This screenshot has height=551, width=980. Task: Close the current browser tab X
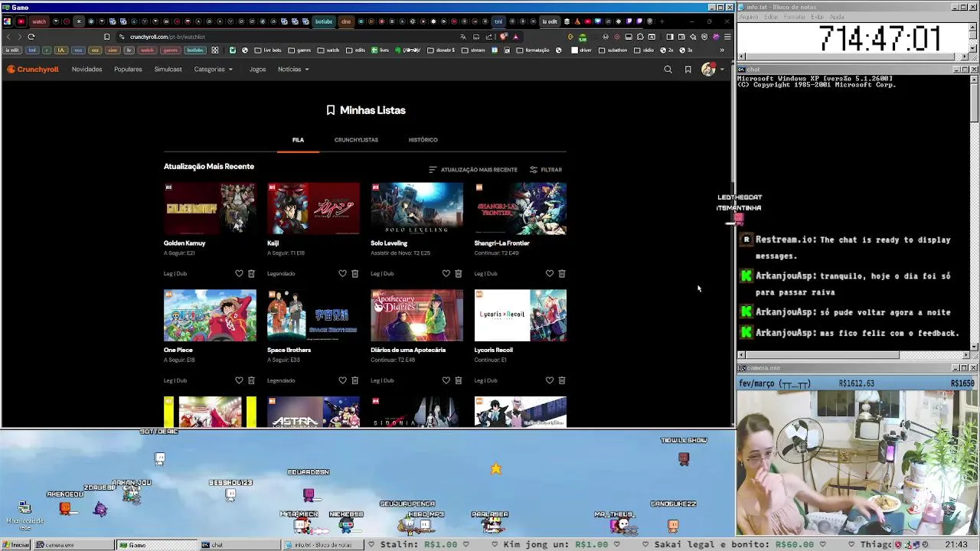tap(78, 21)
